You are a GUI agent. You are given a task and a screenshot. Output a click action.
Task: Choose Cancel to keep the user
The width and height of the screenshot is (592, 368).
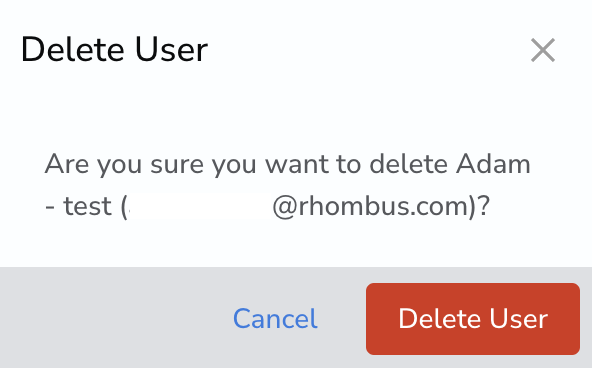pos(275,319)
